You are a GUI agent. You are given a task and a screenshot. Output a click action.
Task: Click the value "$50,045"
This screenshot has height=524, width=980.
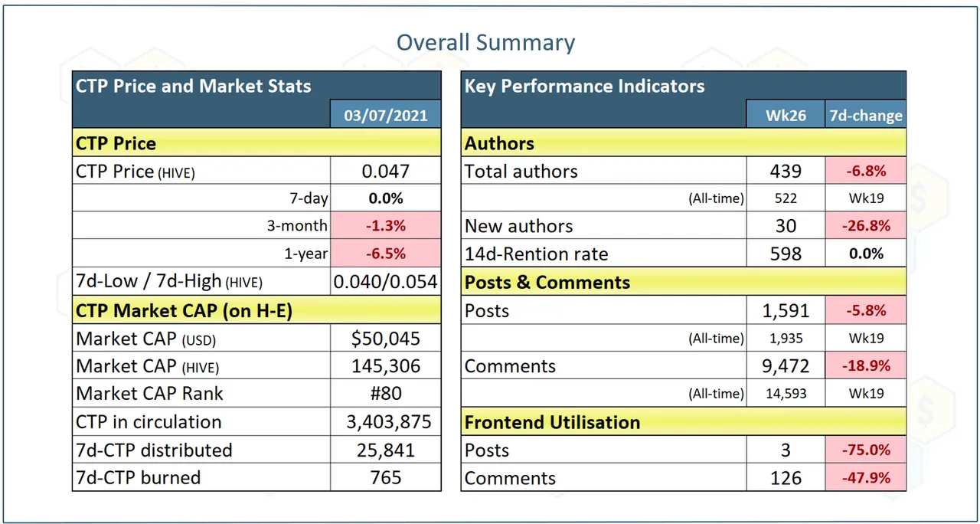386,338
